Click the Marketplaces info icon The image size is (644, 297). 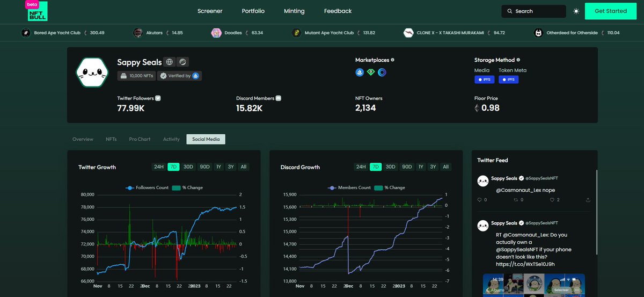pyautogui.click(x=392, y=60)
